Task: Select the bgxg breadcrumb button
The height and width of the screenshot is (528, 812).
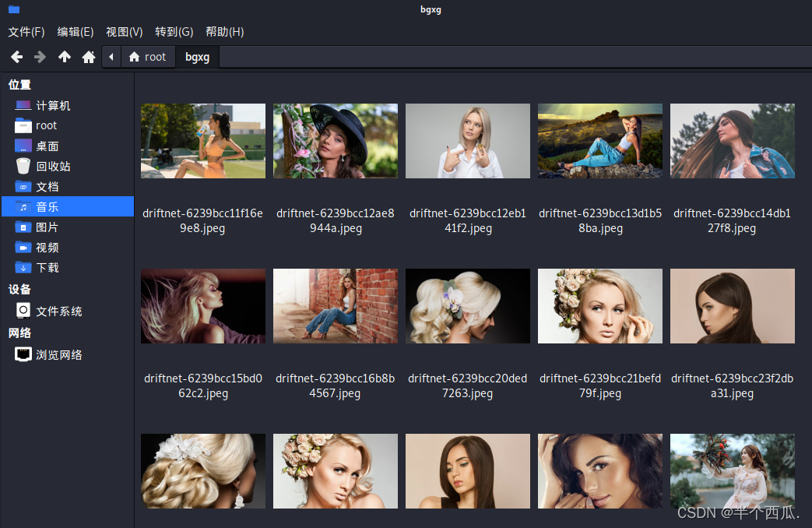Action: click(x=197, y=57)
